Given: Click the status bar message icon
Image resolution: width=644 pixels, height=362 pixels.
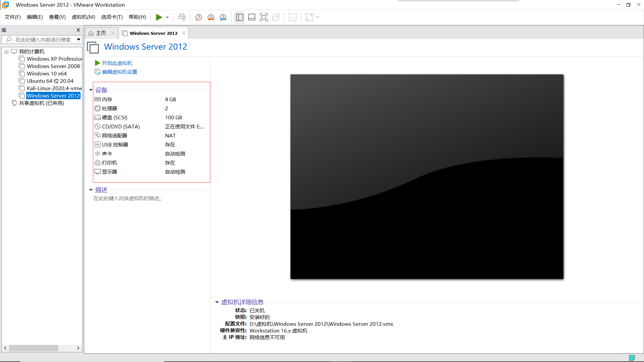Looking at the screenshot, I should coord(632,358).
